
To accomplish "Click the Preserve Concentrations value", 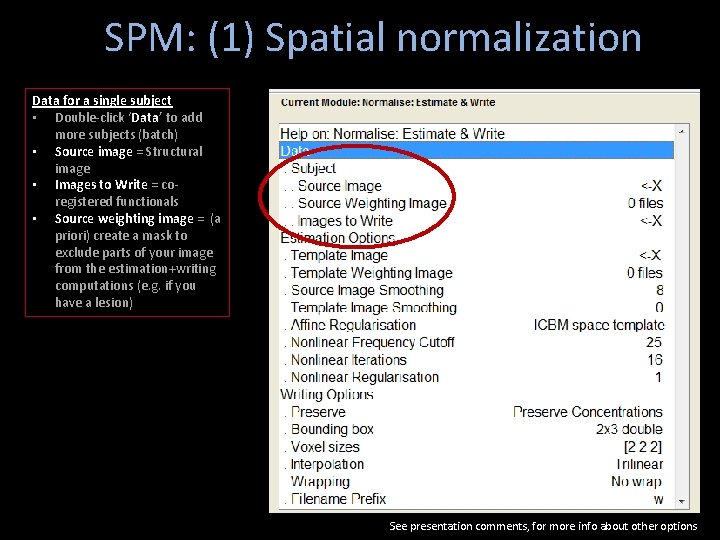I will coord(588,412).
